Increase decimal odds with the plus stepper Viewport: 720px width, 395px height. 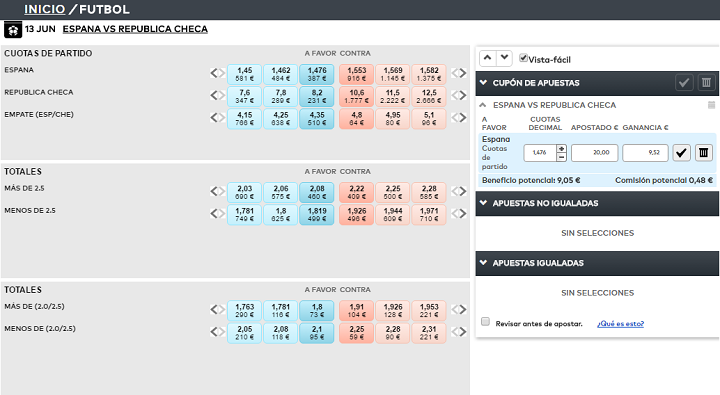(x=561, y=149)
